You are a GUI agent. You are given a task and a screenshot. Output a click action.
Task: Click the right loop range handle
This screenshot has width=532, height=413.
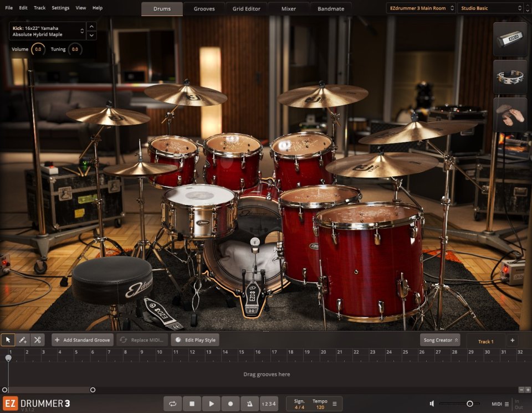click(x=93, y=390)
